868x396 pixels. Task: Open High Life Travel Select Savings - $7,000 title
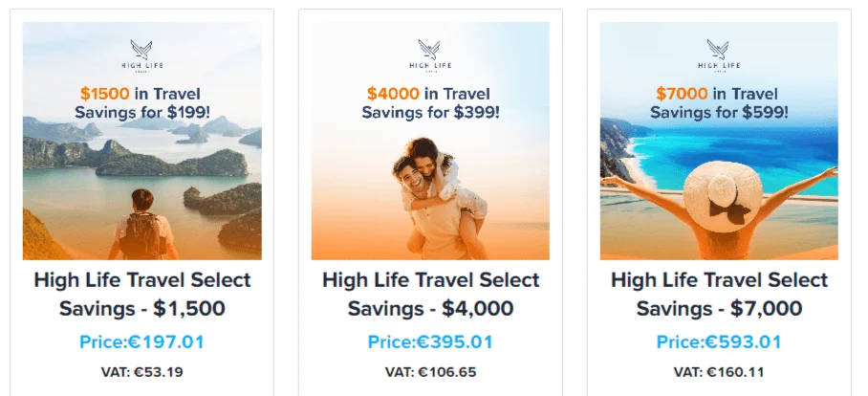click(x=719, y=295)
